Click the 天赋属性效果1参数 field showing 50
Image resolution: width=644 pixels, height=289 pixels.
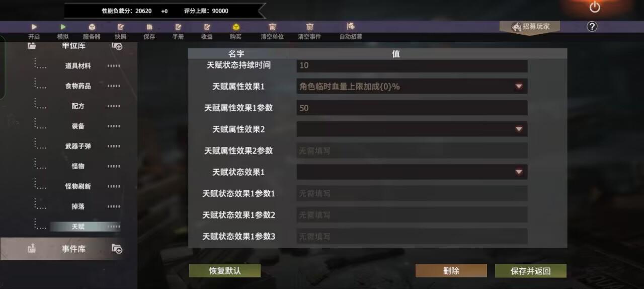[412, 108]
